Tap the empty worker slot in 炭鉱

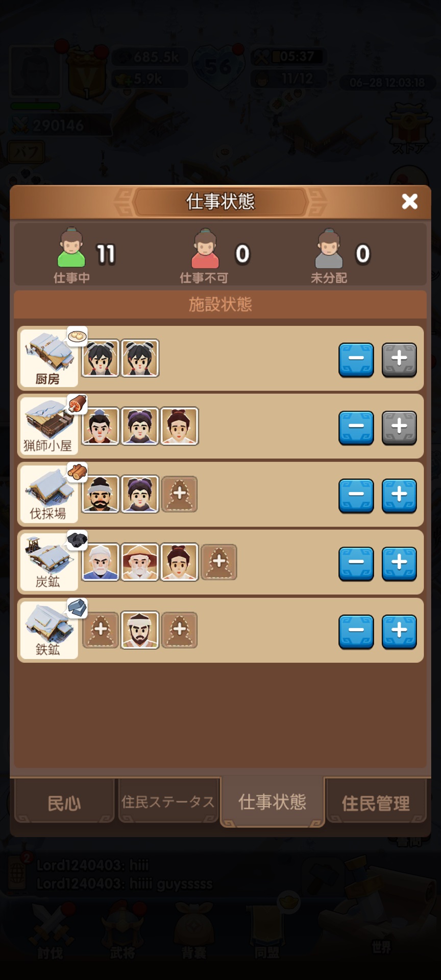tap(219, 562)
